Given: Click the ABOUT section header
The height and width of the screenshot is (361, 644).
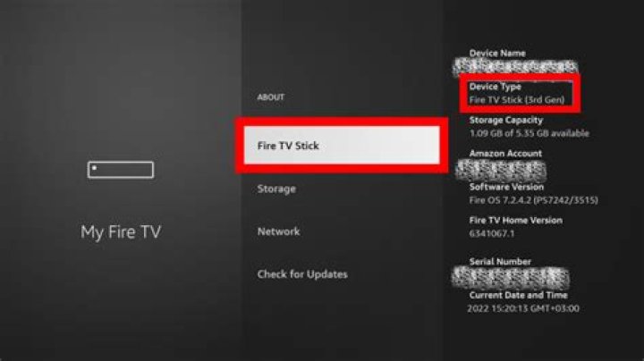Looking at the screenshot, I should (x=271, y=97).
